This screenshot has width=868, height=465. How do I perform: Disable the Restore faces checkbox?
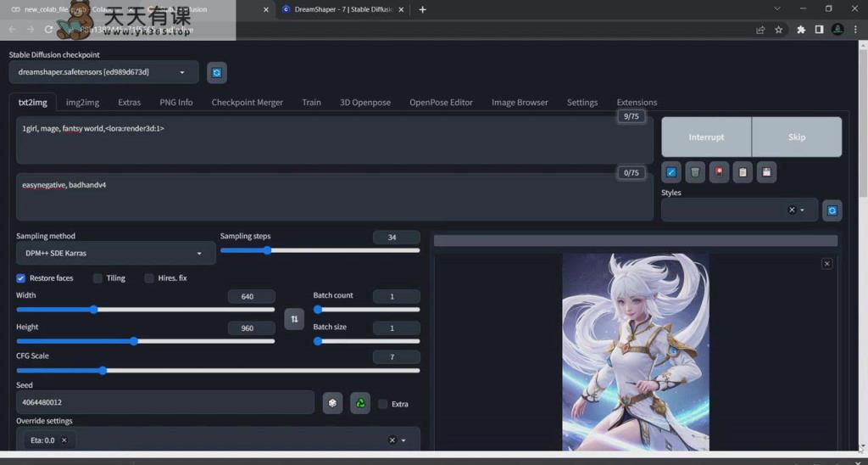coord(21,278)
